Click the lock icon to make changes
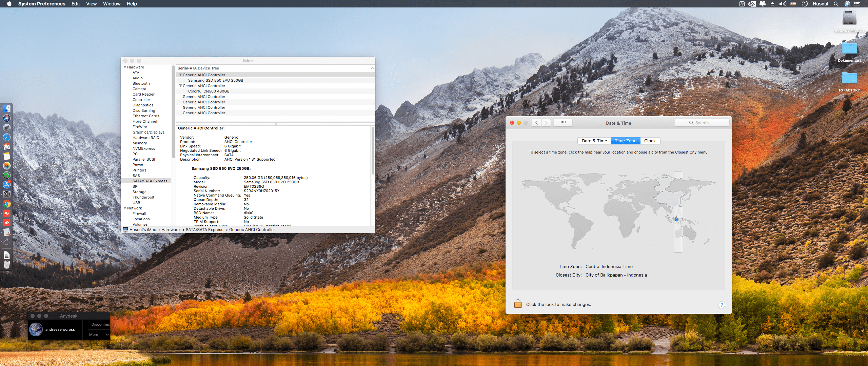 tap(518, 304)
